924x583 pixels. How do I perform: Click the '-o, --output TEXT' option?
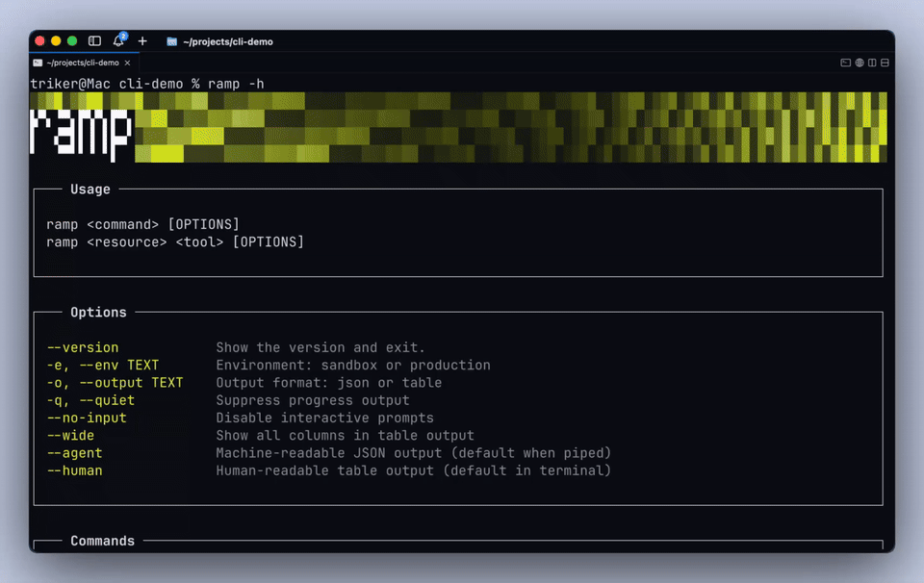[115, 383]
